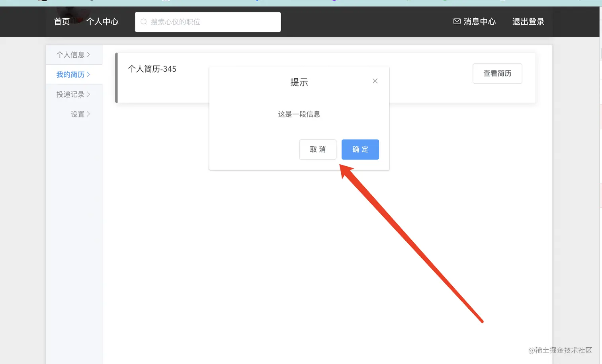602x364 pixels.
Task: Expand the 个人信息 sidebar chevron
Action: click(x=88, y=55)
